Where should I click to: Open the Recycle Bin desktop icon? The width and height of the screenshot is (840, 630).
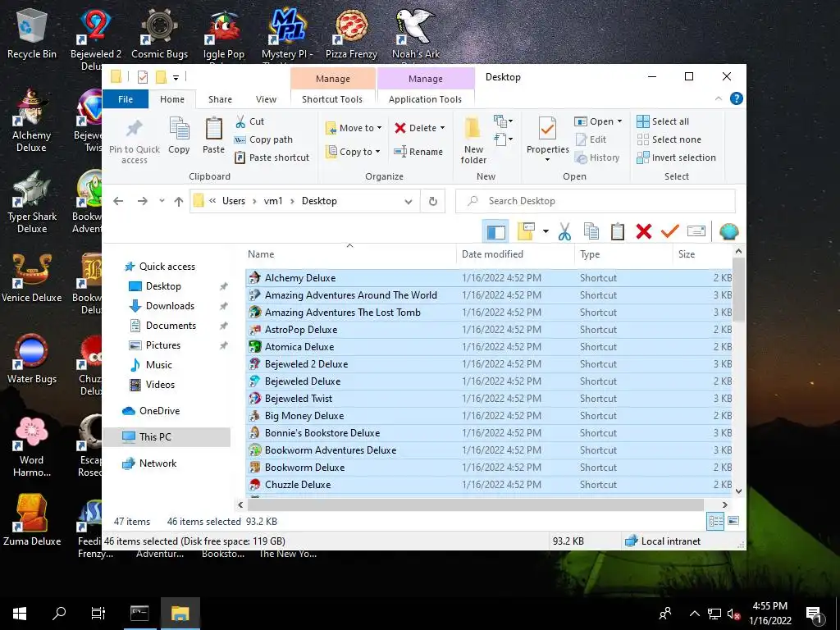click(x=32, y=33)
